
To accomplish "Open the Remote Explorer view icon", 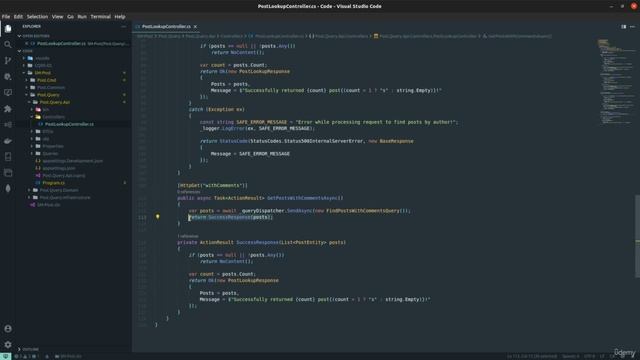I will coord(8,93).
